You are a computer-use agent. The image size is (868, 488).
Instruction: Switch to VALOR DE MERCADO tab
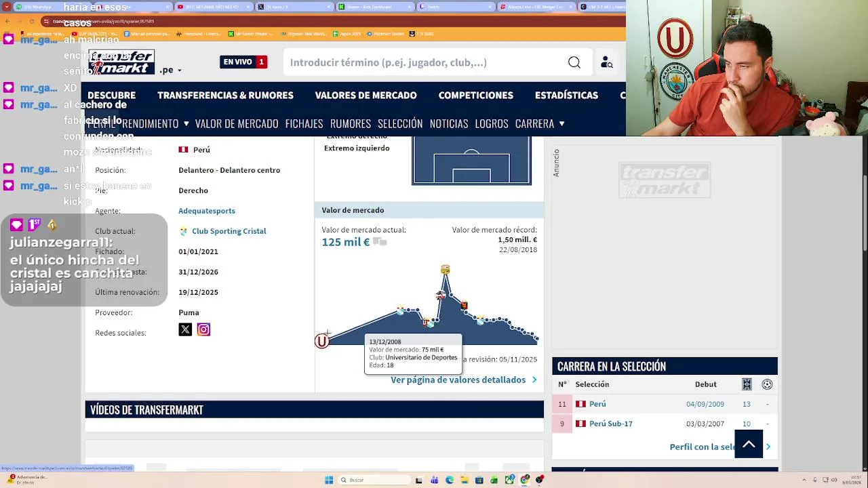coord(237,123)
